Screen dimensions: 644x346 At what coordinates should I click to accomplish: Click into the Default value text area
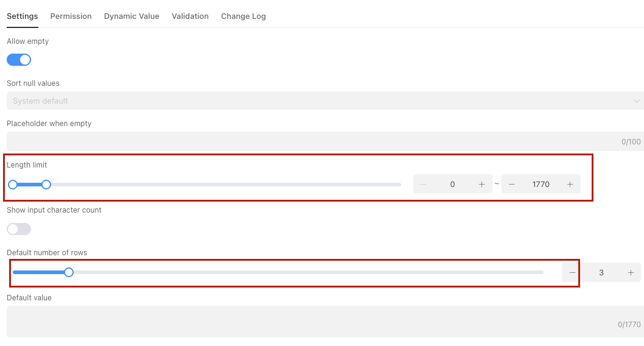click(x=310, y=320)
